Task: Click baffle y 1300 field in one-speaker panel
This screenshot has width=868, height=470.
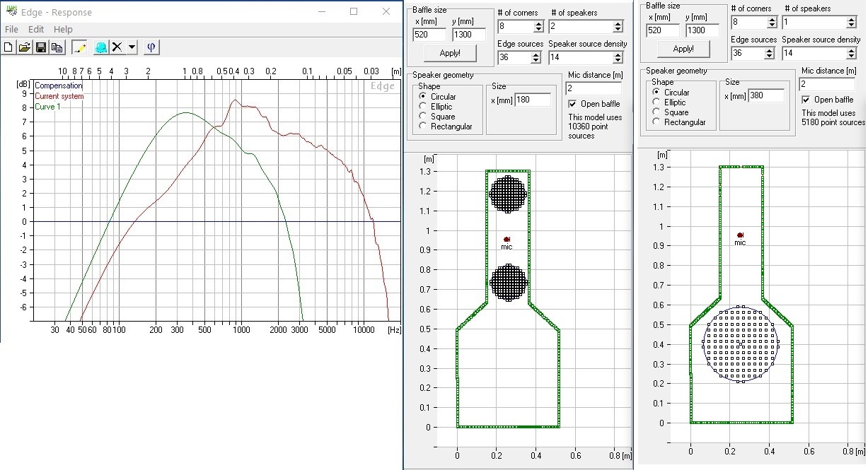Action: click(x=702, y=30)
